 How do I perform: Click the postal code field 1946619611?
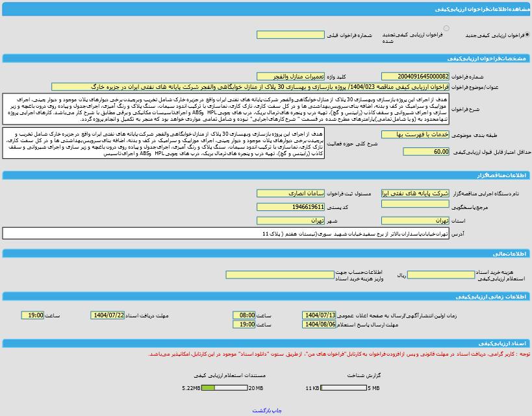click(x=290, y=207)
